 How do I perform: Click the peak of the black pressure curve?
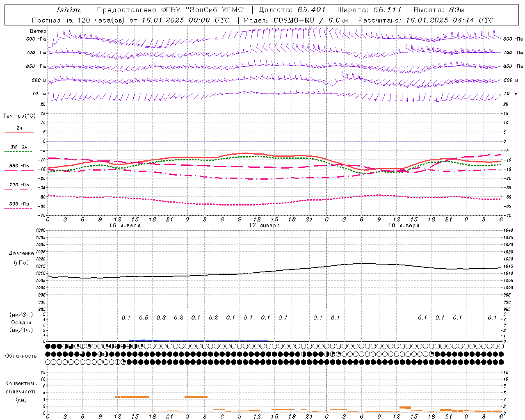coord(363,263)
